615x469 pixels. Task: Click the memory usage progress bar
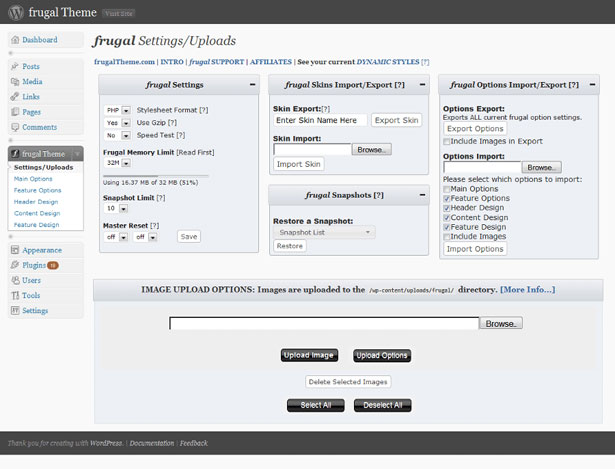(156, 176)
